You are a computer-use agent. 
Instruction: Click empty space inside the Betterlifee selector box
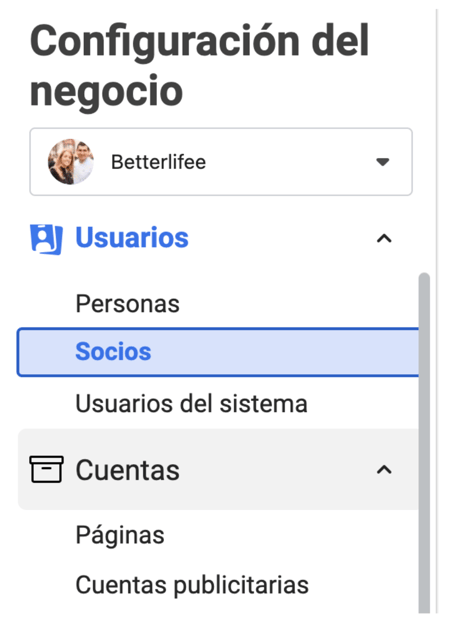290,162
